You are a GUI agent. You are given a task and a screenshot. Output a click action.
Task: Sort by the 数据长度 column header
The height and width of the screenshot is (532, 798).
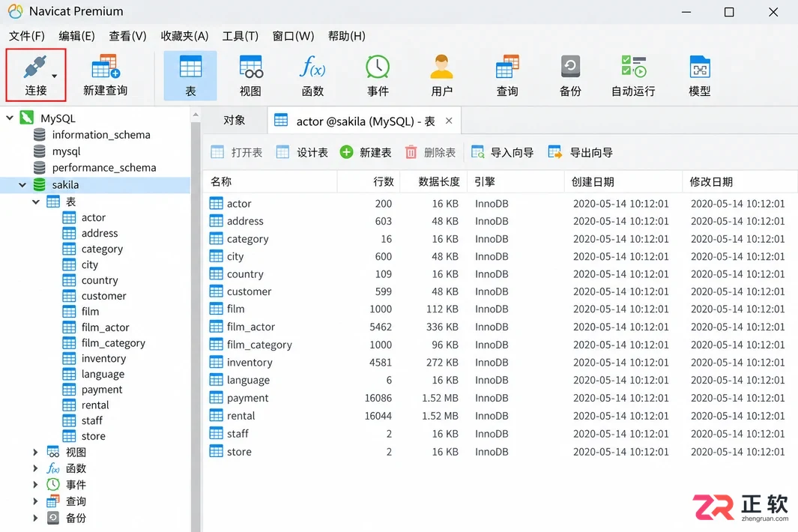[x=434, y=182]
